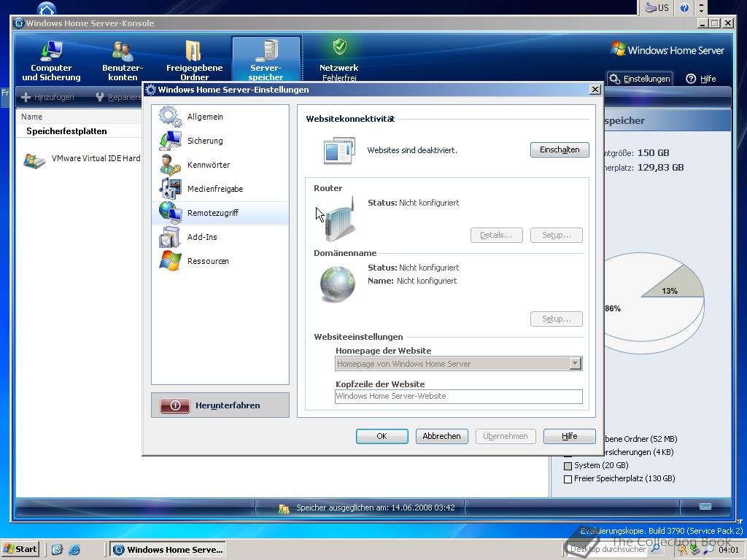Close the Einstellungen dialog
This screenshot has height=560, width=747.
pyautogui.click(x=595, y=90)
